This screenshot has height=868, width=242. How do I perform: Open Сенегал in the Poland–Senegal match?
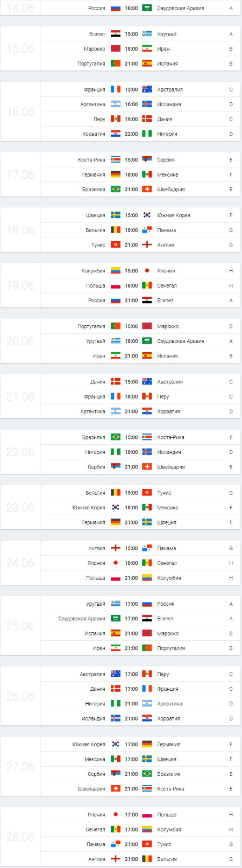pyautogui.click(x=167, y=286)
